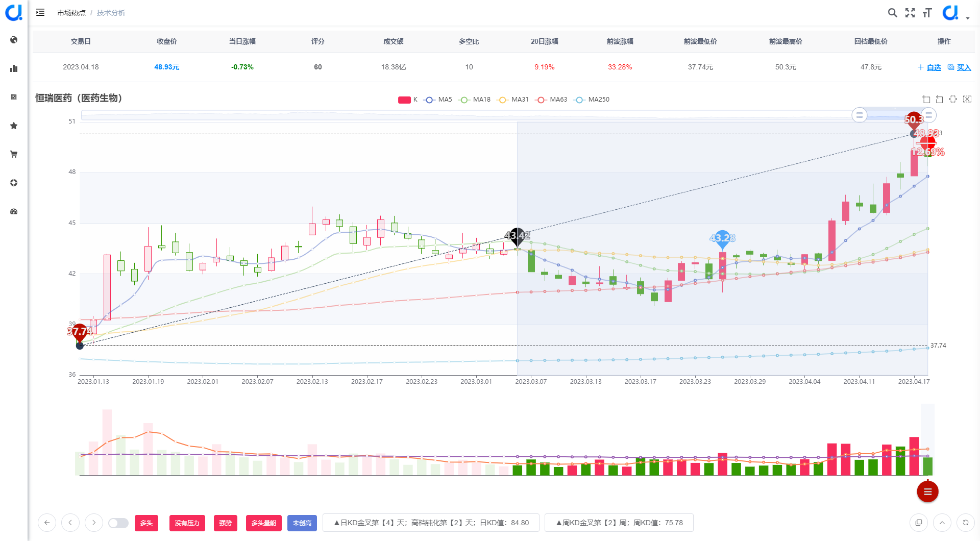Open the user avatar dropdown
Image resolution: width=980 pixels, height=541 pixels.
click(955, 13)
